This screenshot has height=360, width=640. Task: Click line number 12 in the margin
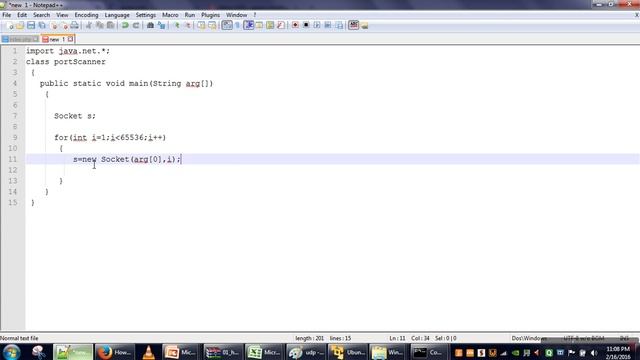(13, 170)
